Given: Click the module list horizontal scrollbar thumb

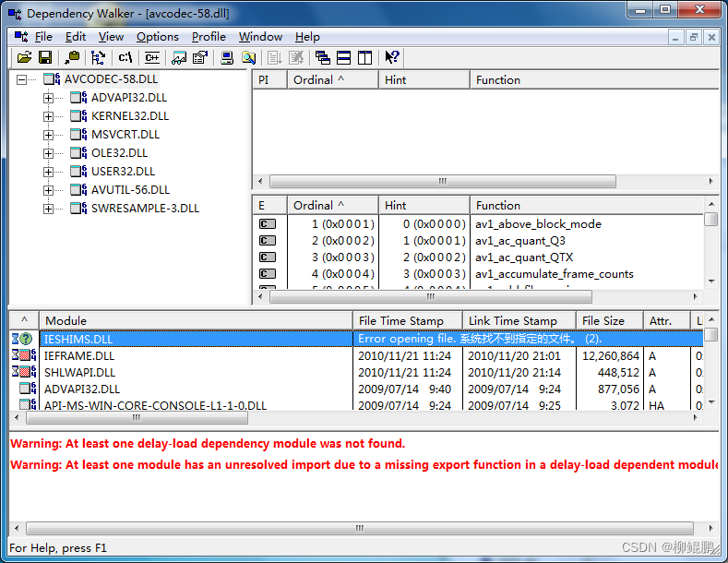Looking at the screenshot, I should (137, 417).
